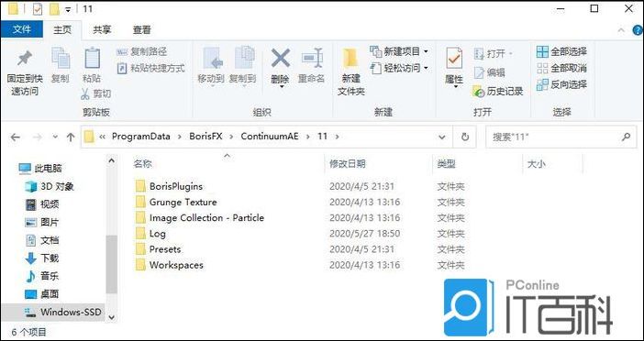
Task: Click the Copy icon in the ribbon
Action: tap(61, 58)
